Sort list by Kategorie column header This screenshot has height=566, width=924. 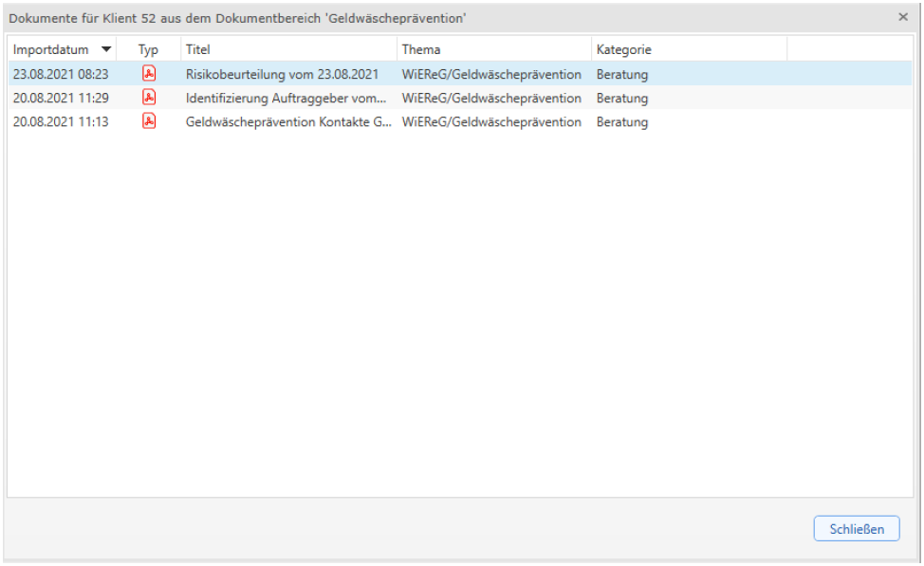pos(623,49)
